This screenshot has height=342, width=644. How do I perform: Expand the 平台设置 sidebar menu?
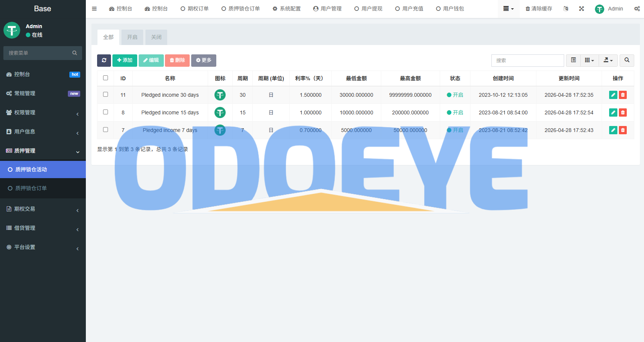[43, 247]
